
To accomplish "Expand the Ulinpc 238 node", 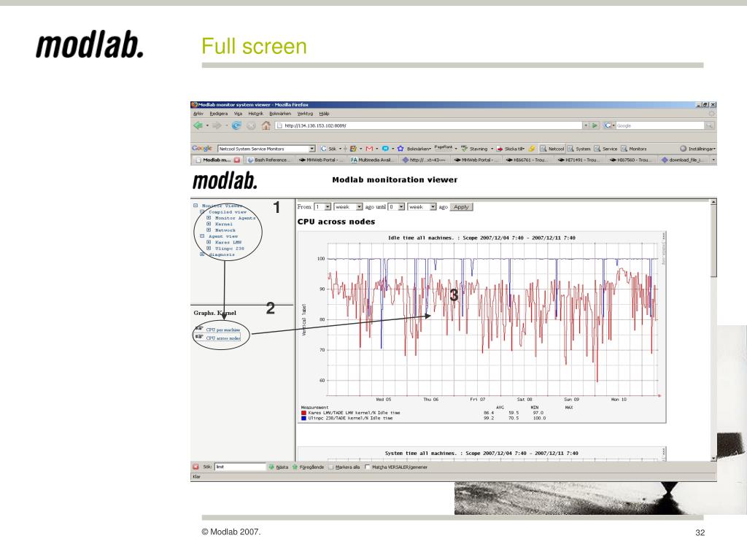I will (209, 248).
